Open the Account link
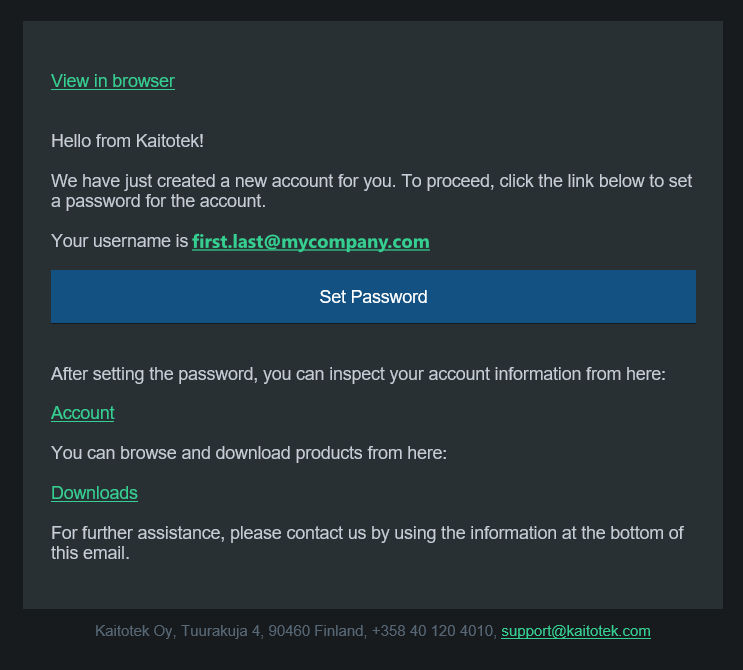Screen dimensions: 743x670 [x=82, y=413]
